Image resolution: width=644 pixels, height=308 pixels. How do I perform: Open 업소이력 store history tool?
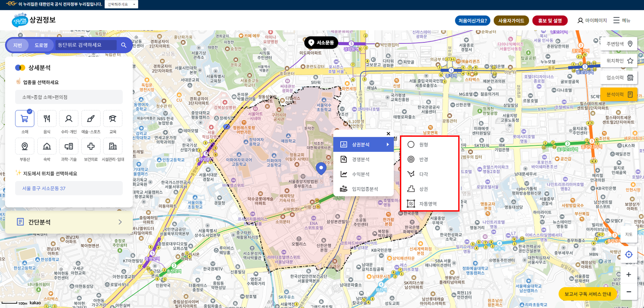618,77
